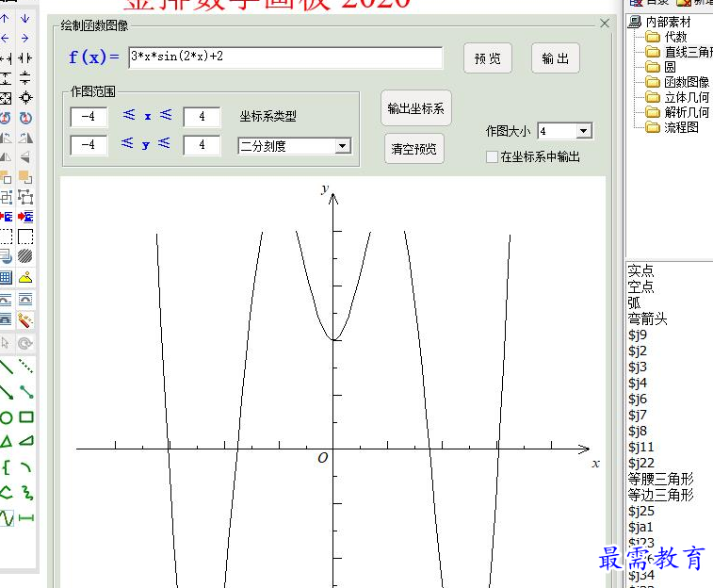
Task: Click the nudge-down arrow icon
Action: point(25,18)
